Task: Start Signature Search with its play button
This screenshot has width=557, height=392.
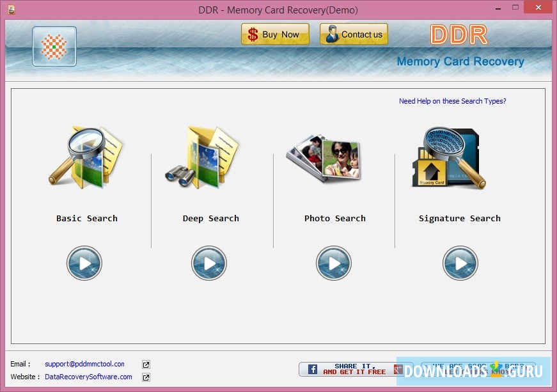Action: (460, 263)
